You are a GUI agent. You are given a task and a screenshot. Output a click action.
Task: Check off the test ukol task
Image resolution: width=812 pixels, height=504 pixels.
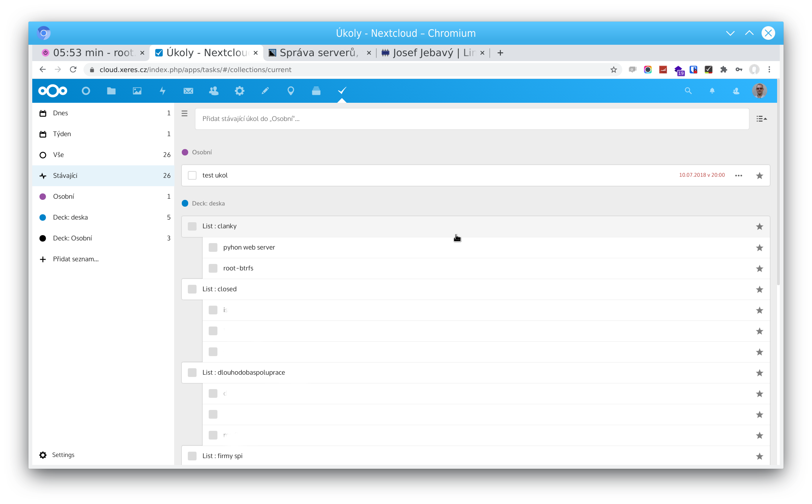(192, 176)
